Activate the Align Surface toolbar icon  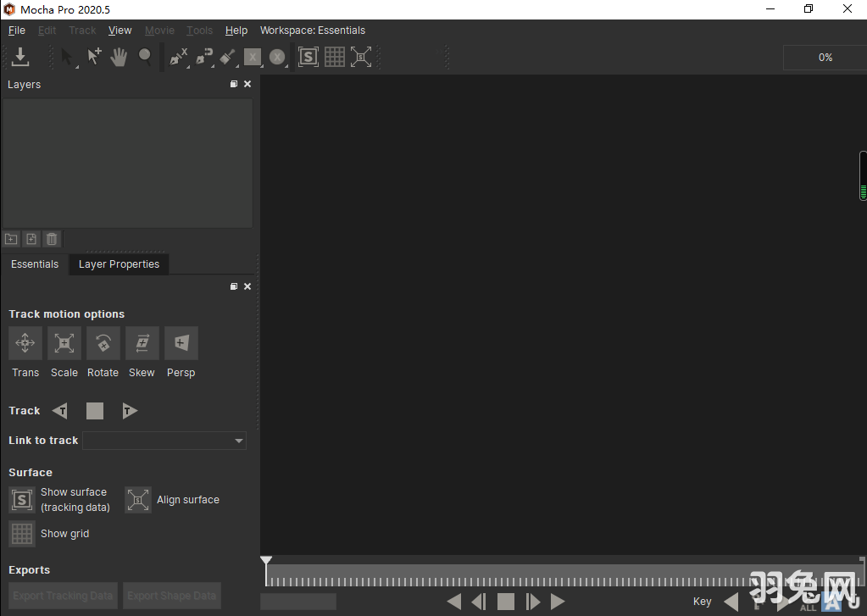[x=360, y=57]
